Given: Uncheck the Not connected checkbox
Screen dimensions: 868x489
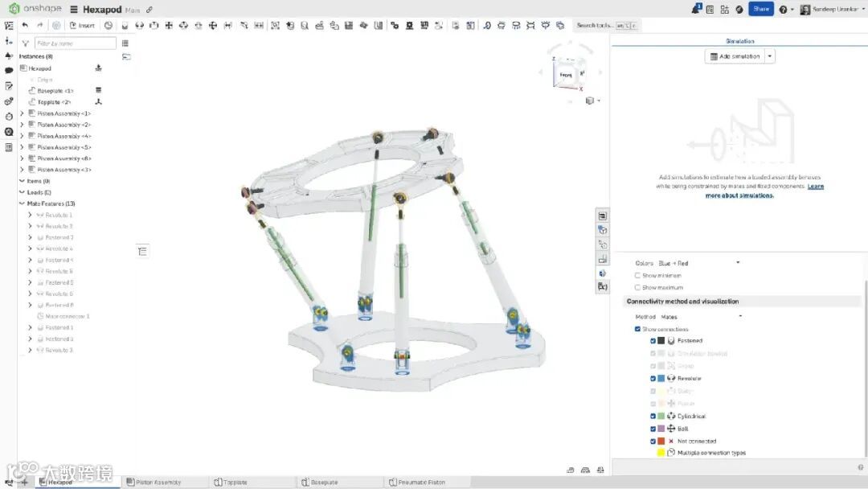Looking at the screenshot, I should pyautogui.click(x=653, y=442).
